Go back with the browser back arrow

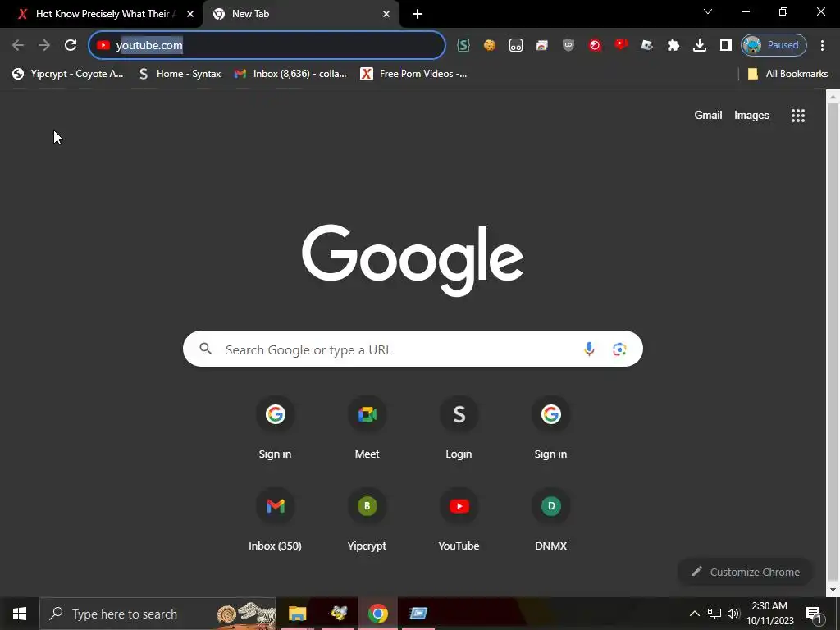pyautogui.click(x=18, y=45)
